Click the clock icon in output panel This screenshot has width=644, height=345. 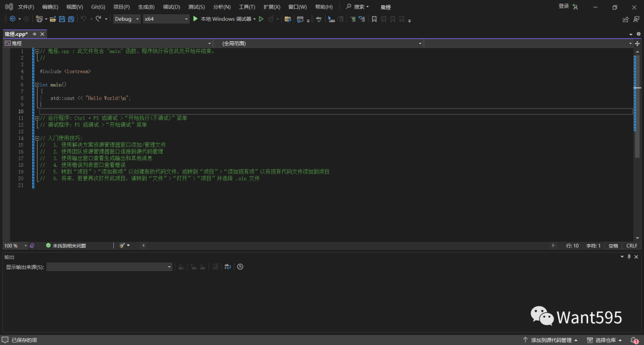pyautogui.click(x=240, y=267)
